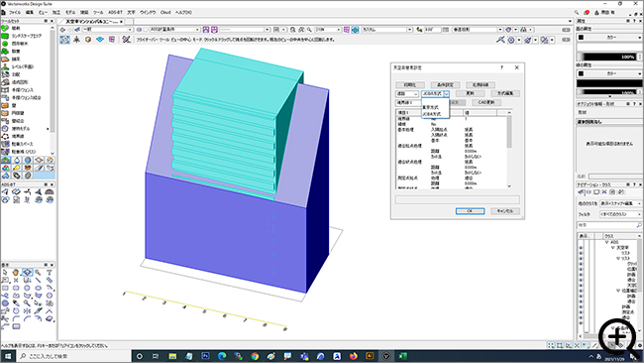This screenshot has width=644, height=363.
Task: Confirm the dialog with OK
Action: click(x=470, y=211)
